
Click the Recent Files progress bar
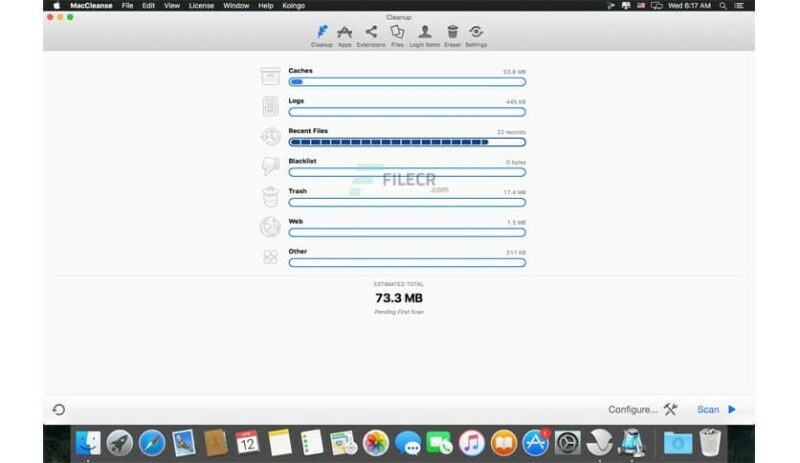click(407, 142)
